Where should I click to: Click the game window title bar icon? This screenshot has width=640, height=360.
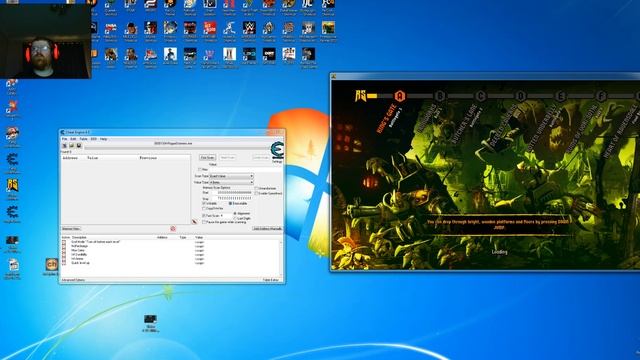(x=333, y=76)
